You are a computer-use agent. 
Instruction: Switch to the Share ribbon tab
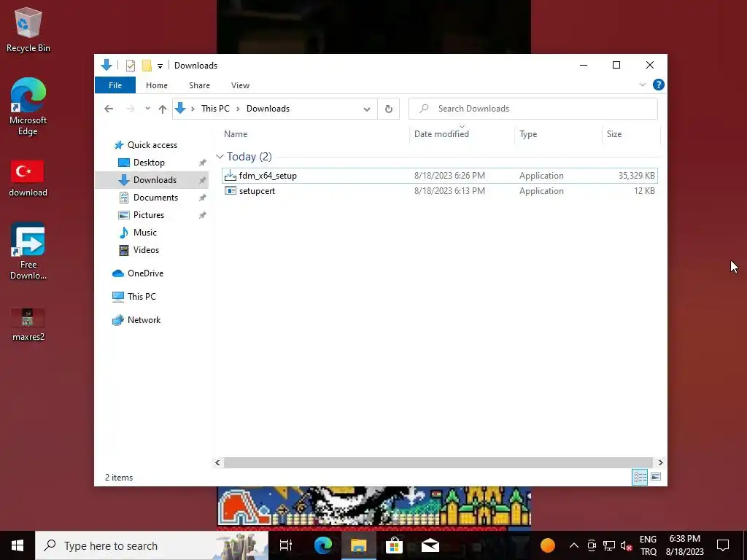199,85
